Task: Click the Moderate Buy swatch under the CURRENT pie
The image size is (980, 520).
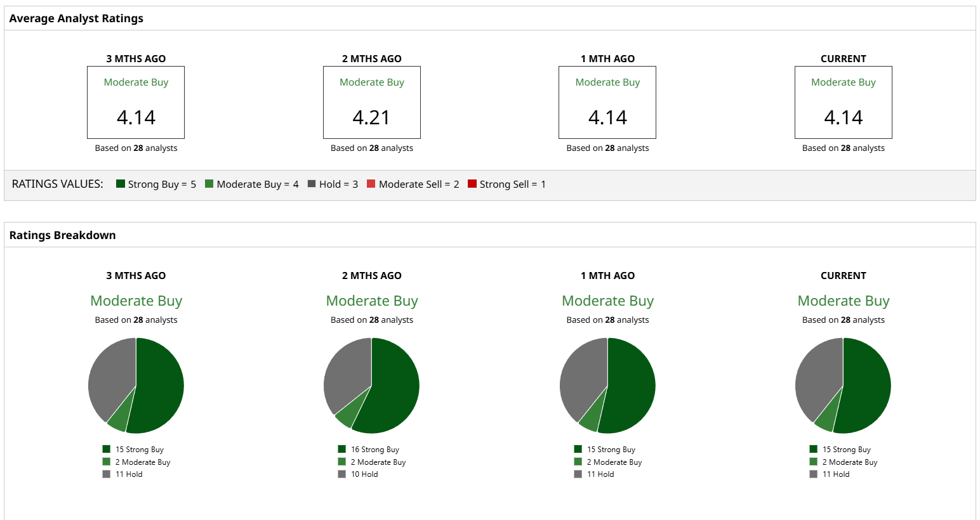Action: click(814, 462)
